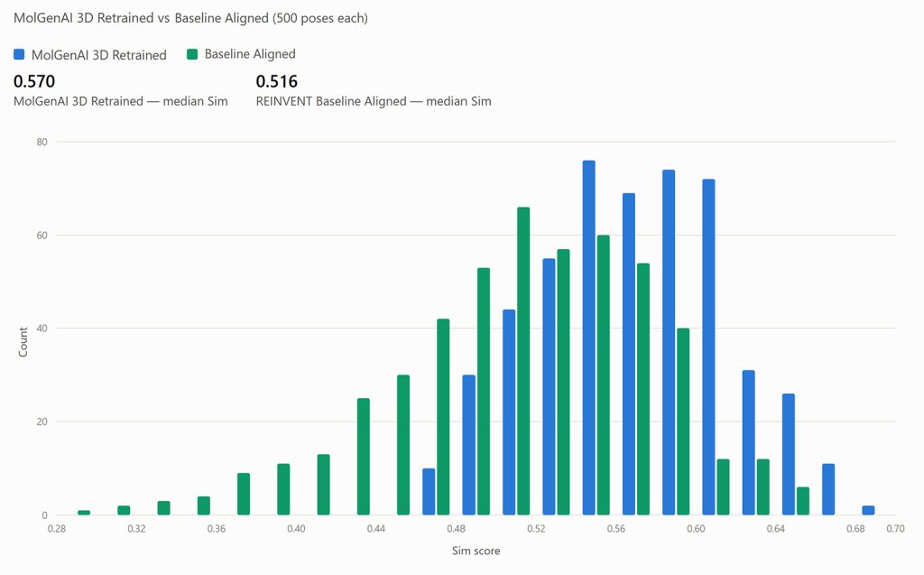Select the chart title about 500 poses each

click(191, 18)
